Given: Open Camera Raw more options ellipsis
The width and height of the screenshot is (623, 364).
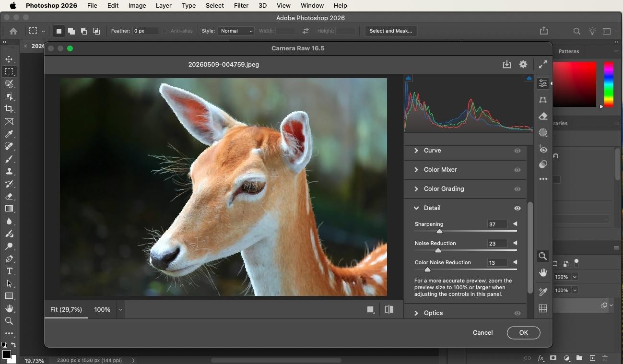Looking at the screenshot, I should coord(543,179).
